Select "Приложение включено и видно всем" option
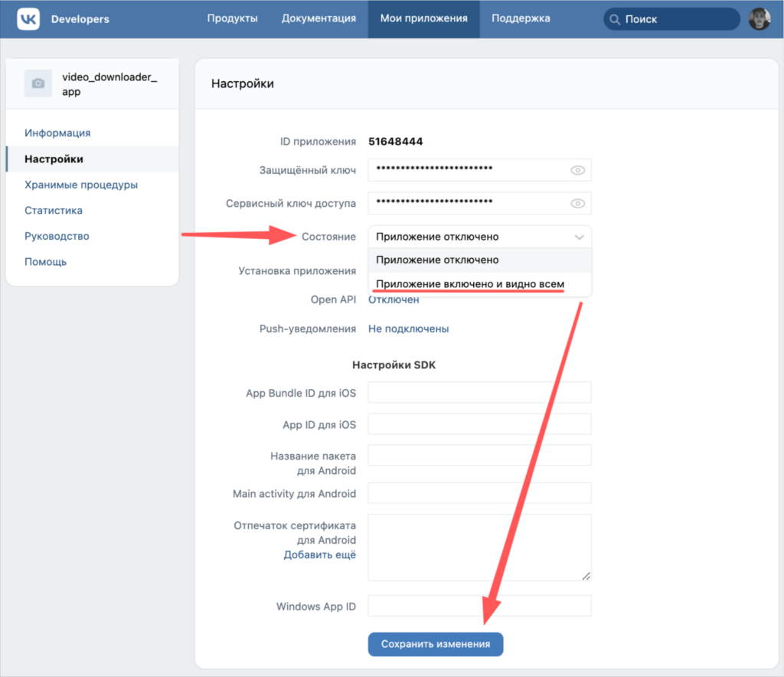The width and height of the screenshot is (784, 677). [x=470, y=284]
